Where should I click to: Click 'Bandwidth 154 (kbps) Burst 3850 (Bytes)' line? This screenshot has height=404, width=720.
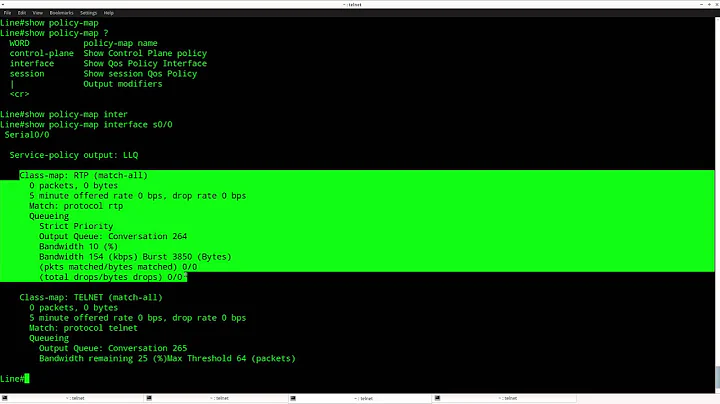click(x=135, y=257)
